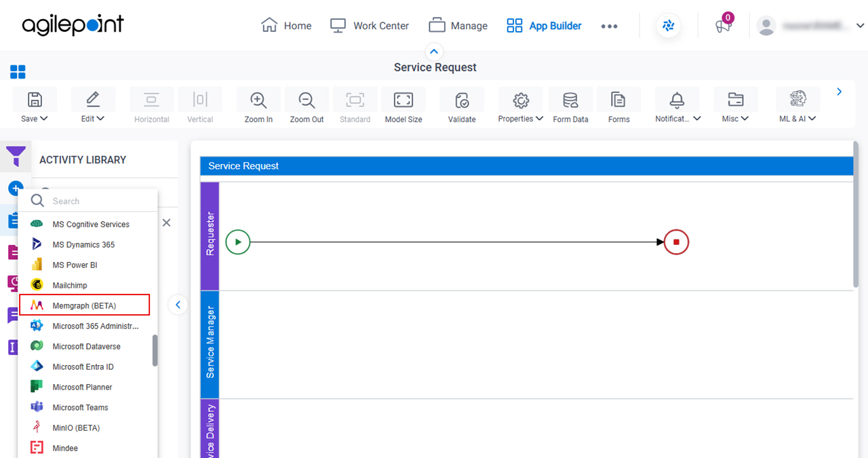Collapse the activity library panel arrow

(178, 305)
